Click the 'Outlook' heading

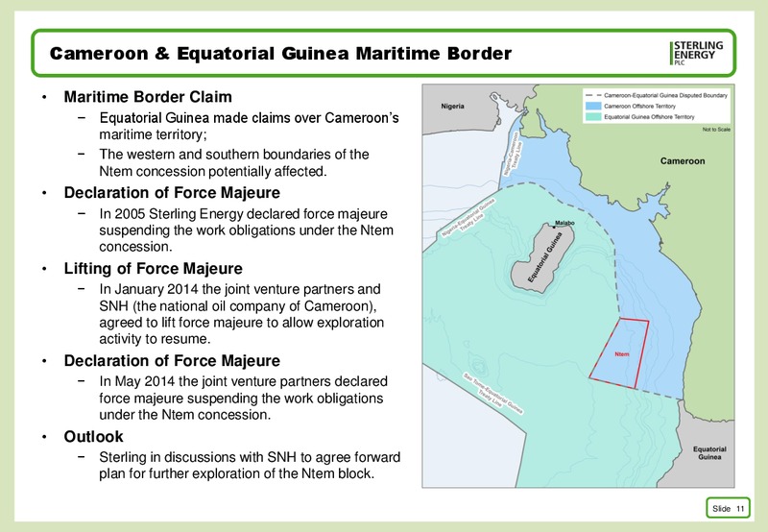tap(93, 437)
